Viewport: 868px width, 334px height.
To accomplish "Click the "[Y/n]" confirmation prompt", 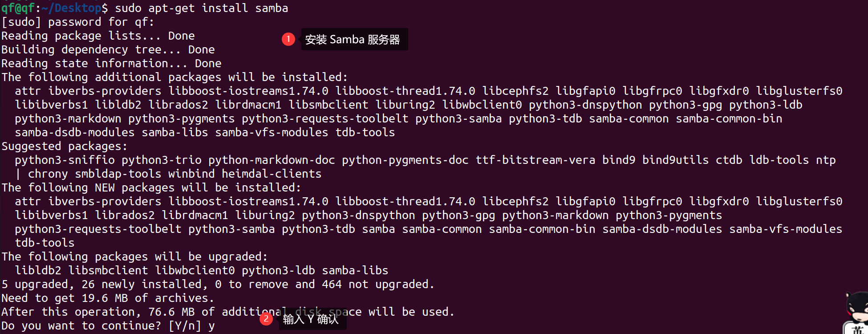I will pos(185,326).
